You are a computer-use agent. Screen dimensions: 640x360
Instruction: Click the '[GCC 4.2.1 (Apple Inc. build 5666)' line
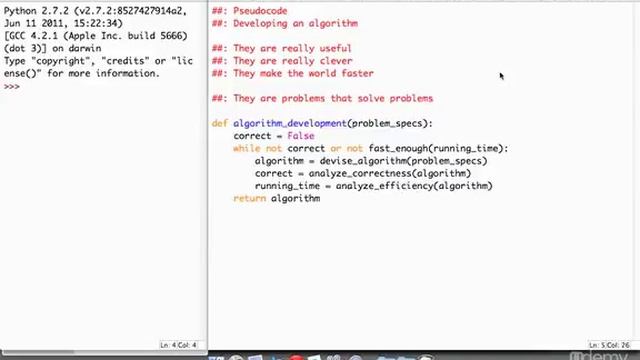click(x=96, y=36)
